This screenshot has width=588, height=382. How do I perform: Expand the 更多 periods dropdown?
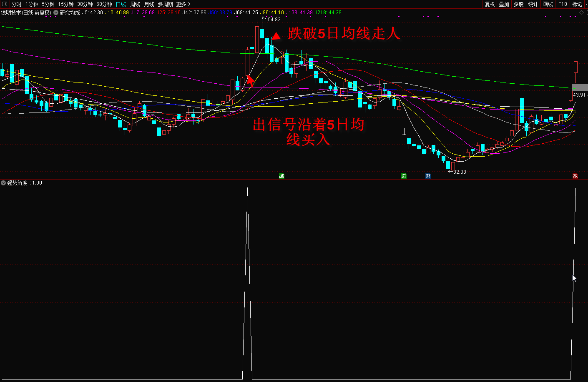point(183,4)
